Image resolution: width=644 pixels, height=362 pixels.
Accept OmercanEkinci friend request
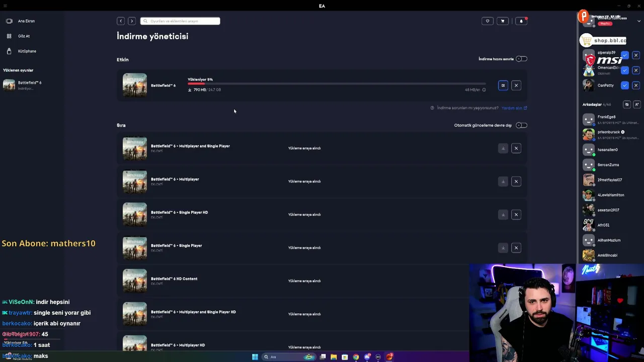pyautogui.click(x=625, y=70)
